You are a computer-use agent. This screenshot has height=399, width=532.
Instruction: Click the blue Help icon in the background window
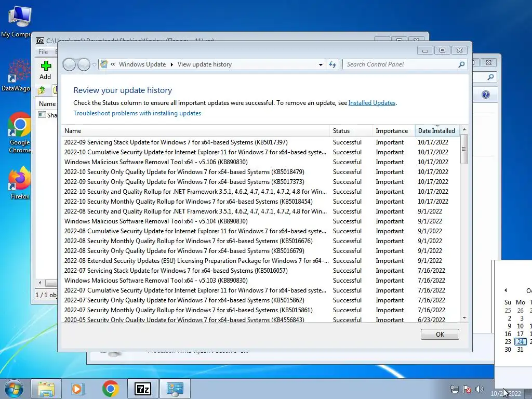click(x=486, y=95)
